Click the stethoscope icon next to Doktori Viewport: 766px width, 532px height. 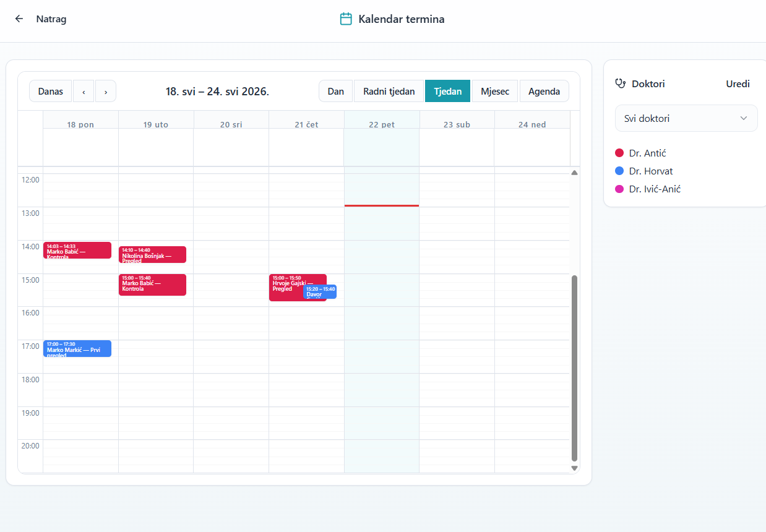tap(621, 84)
